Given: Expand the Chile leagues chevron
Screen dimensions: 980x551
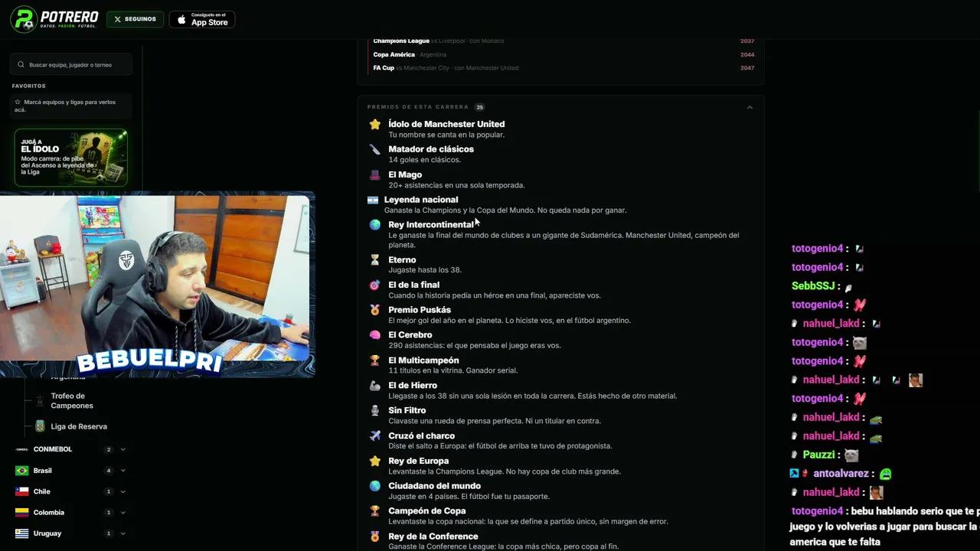Looking at the screenshot, I should coord(122,491).
